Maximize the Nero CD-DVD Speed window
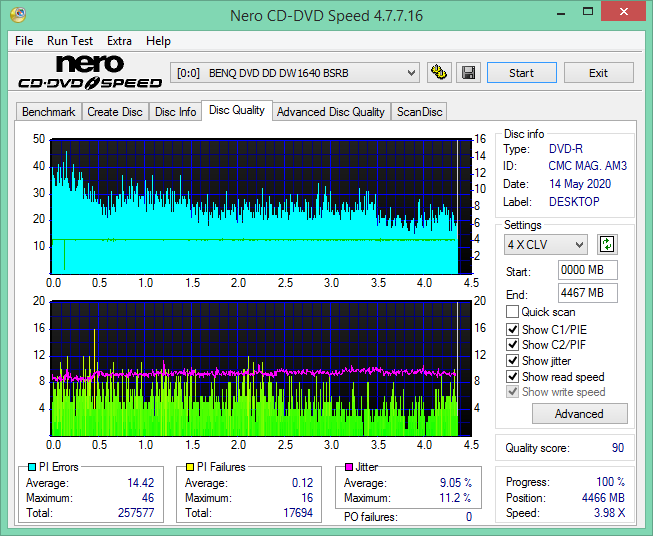This screenshot has width=653, height=536. [x=588, y=12]
